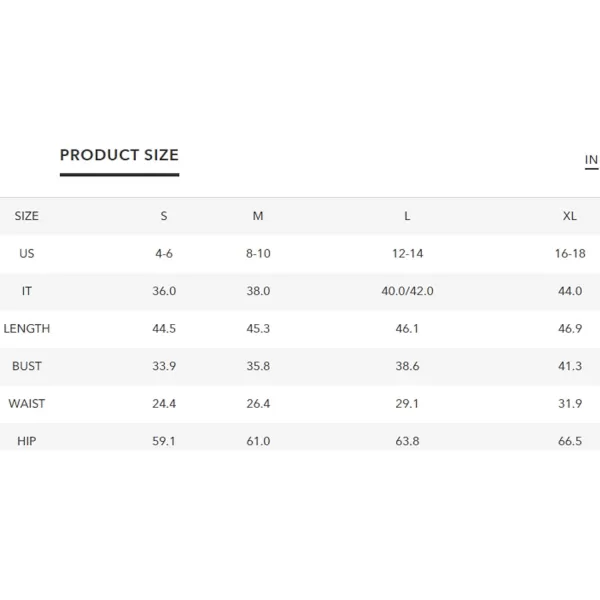This screenshot has height=600, width=600.
Task: Select the XL size column header
Action: (570, 216)
